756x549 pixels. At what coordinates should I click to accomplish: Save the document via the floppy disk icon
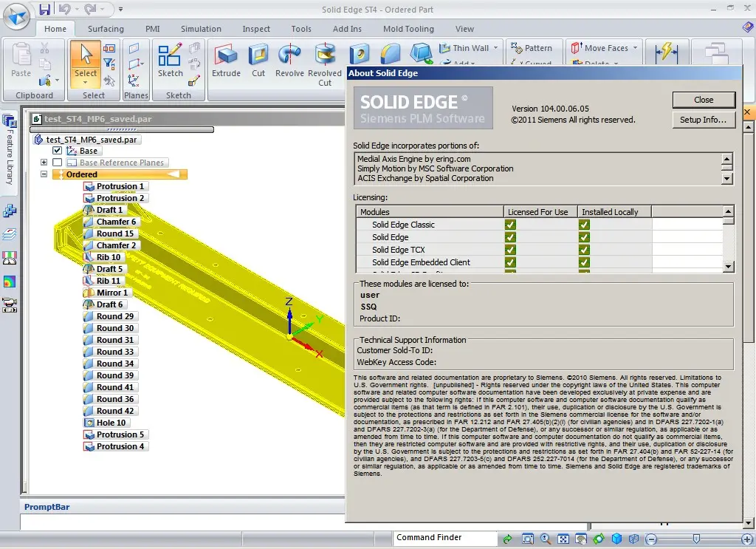pos(45,9)
